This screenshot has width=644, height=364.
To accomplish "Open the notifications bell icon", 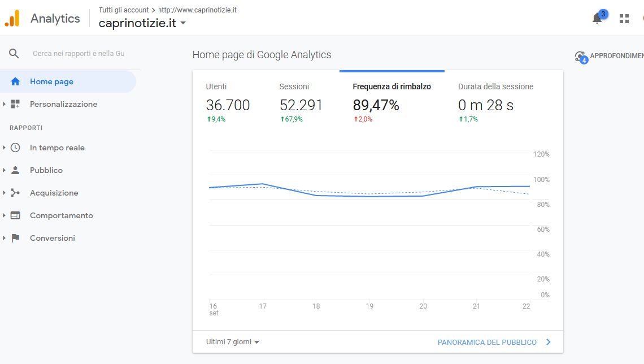I will [x=597, y=19].
